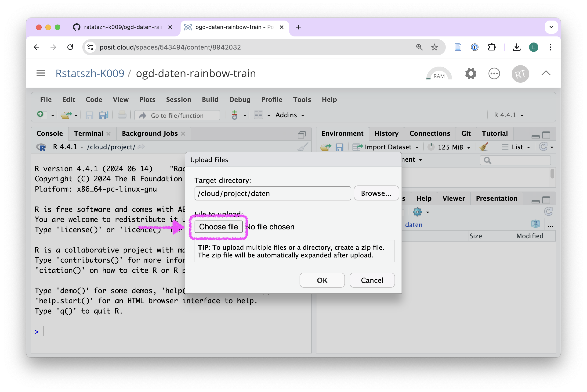Viewport: 587px width, 392px height.
Task: Click the Rstatszh-K009 space link
Action: (90, 73)
